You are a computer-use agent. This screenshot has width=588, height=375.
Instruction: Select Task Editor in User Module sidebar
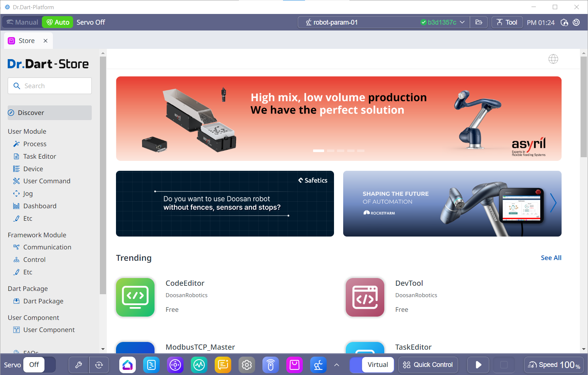click(x=40, y=156)
